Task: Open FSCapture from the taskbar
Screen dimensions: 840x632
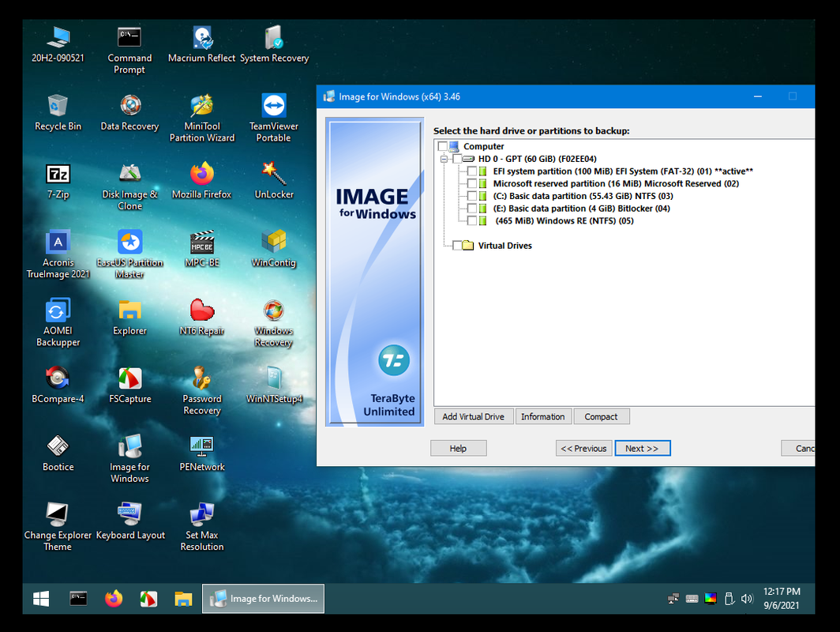Action: (x=148, y=598)
